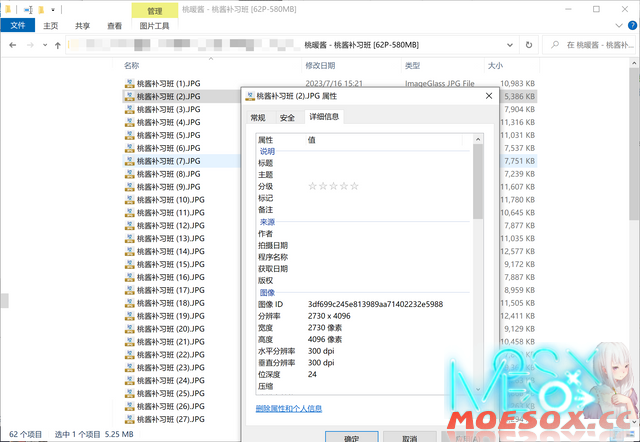Select file 桃酱补习班 (7).JPG
Image resolution: width=640 pixels, height=442 pixels.
(x=168, y=161)
